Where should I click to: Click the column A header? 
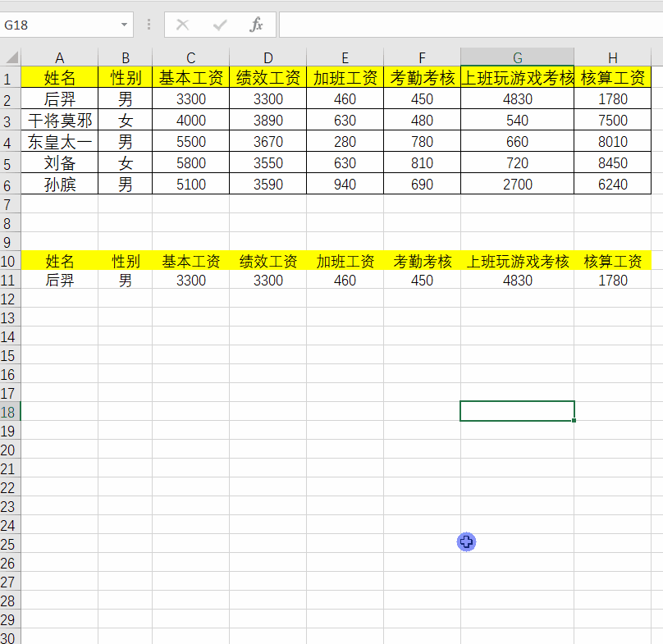(59, 57)
